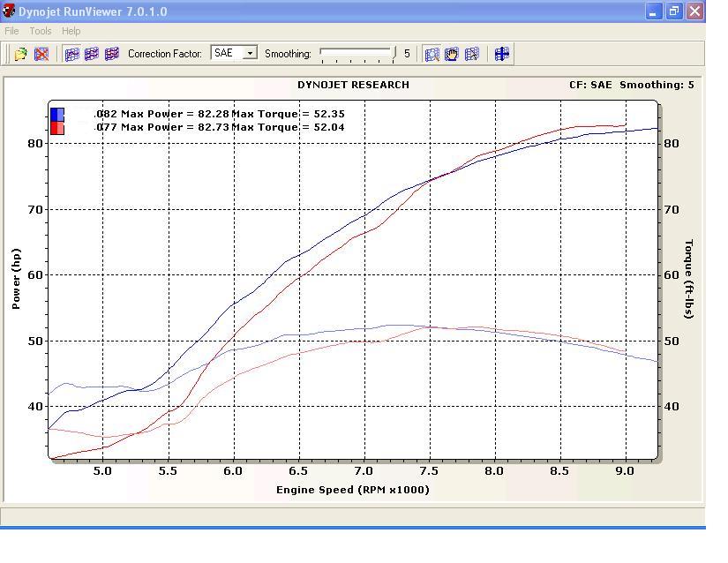
Task: Click the '.077 Max Power = 82.73' legend text
Action: (x=161, y=127)
